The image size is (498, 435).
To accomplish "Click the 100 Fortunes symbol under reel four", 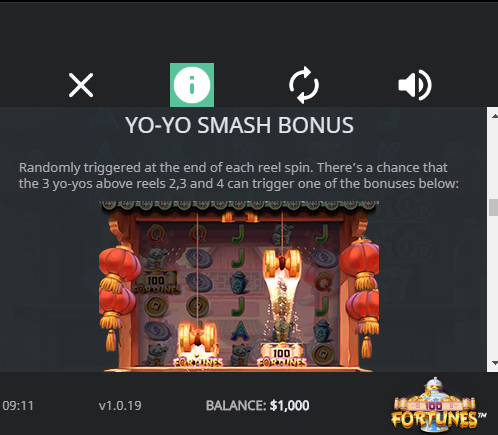I will pos(282,357).
